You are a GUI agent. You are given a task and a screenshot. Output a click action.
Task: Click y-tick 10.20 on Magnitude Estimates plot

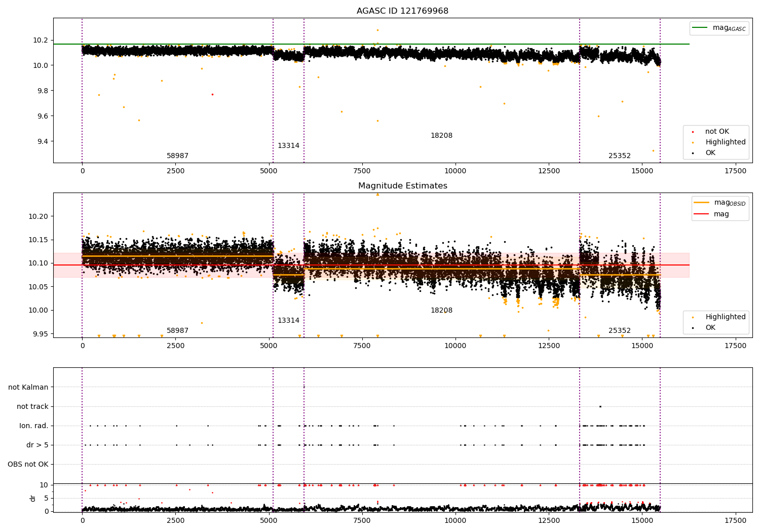[39, 217]
